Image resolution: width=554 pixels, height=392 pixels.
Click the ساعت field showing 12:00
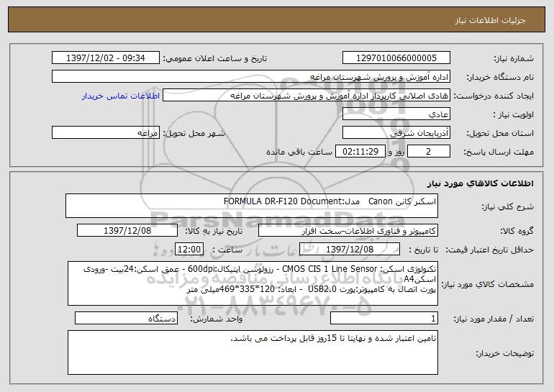click(x=190, y=250)
